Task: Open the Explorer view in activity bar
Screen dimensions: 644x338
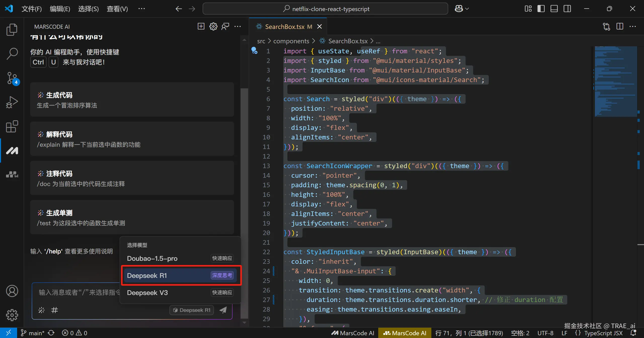Action: pyautogui.click(x=12, y=30)
